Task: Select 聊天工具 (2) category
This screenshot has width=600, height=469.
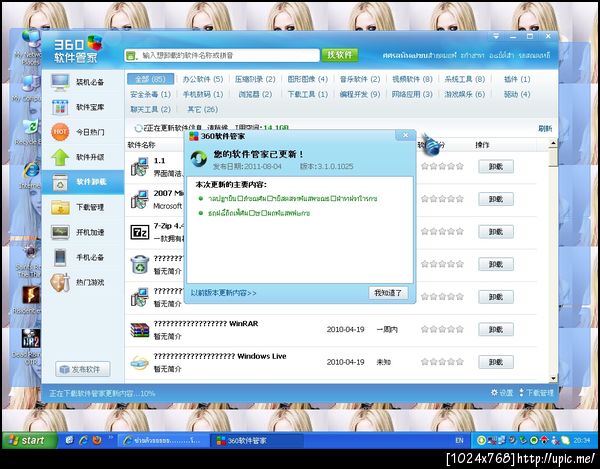Action: (x=150, y=109)
